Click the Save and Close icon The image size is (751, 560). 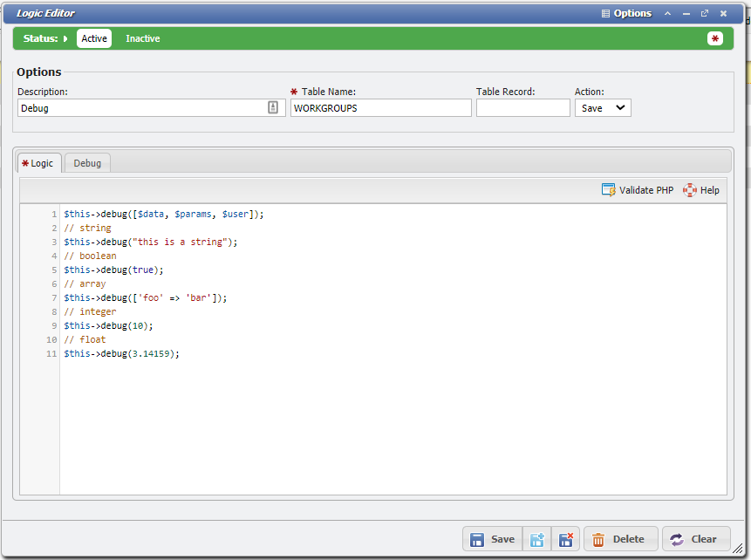[x=565, y=539]
